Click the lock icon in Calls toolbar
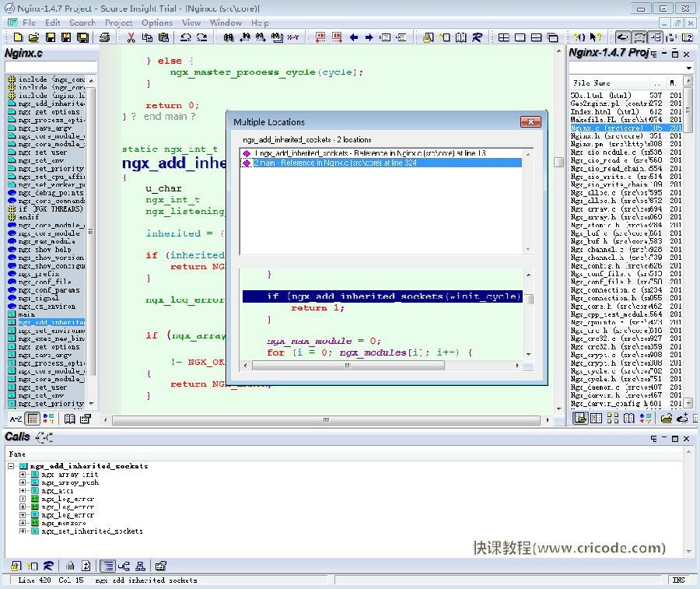This screenshot has height=589, width=700. point(70,566)
